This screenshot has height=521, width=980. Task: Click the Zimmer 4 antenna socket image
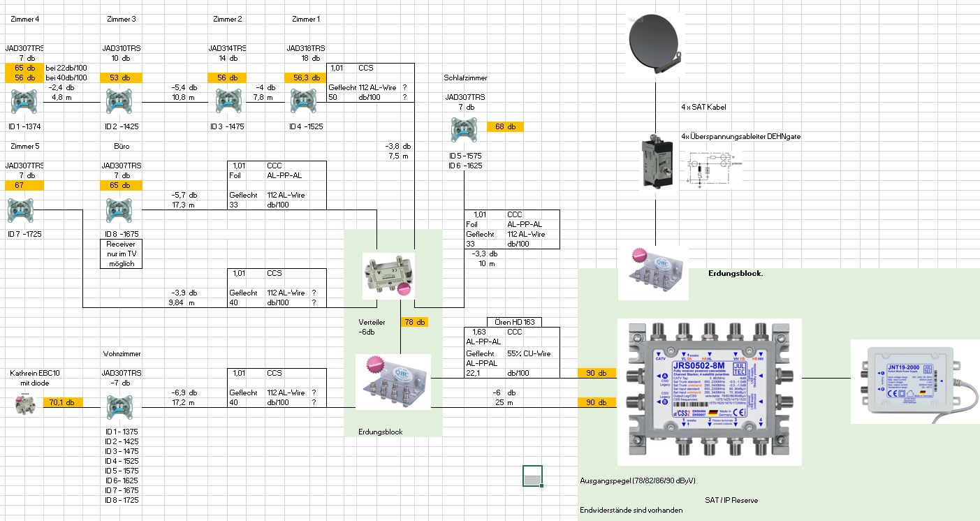point(24,102)
